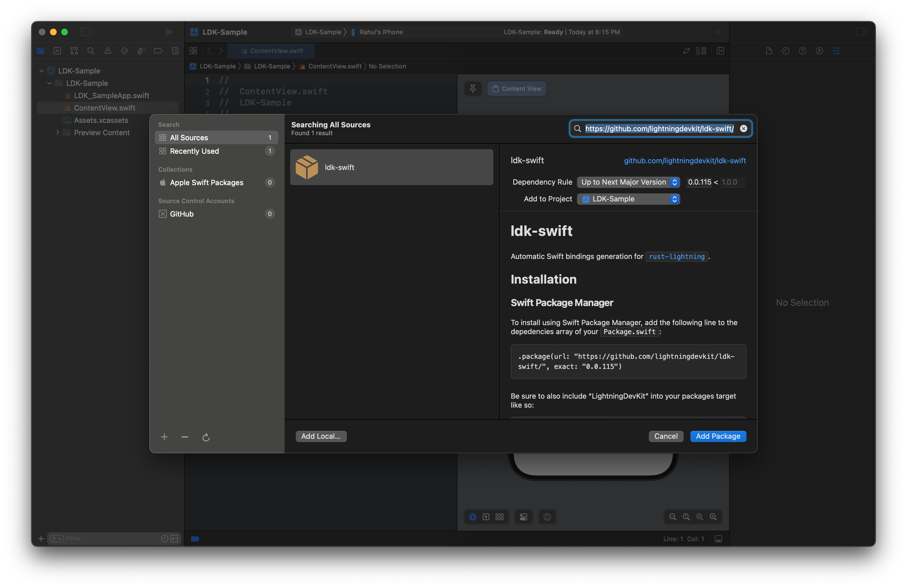Enable live preview mode in canvas
This screenshot has height=588, width=907.
[x=473, y=517]
